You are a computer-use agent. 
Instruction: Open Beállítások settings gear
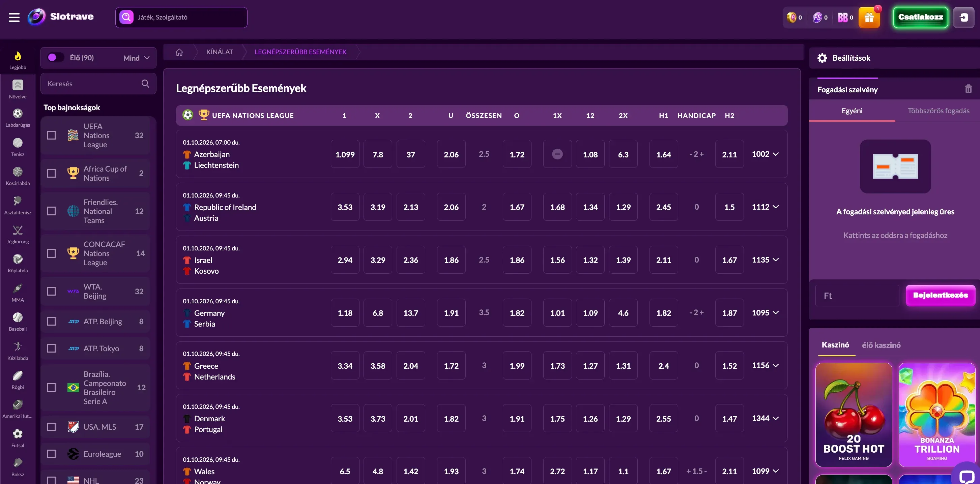[822, 58]
